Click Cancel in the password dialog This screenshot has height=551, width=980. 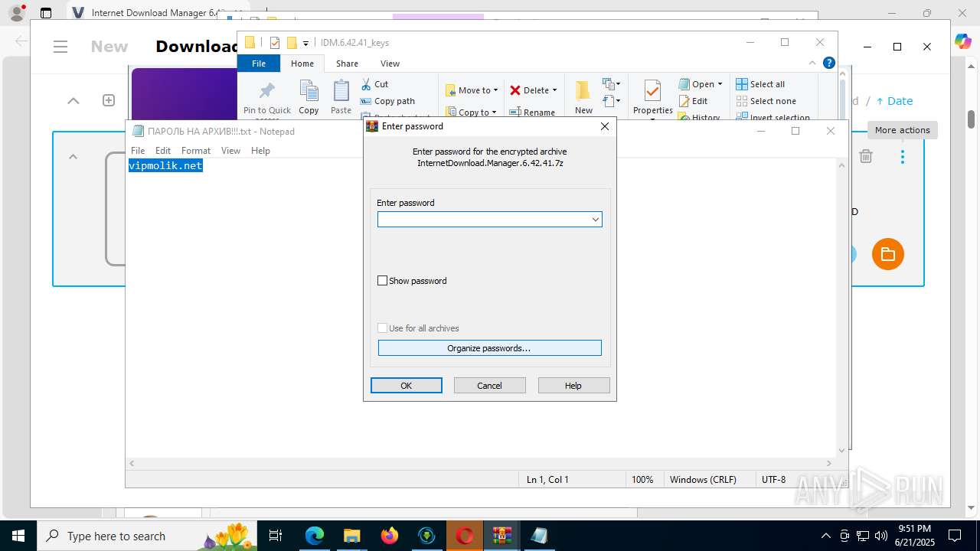click(x=490, y=386)
